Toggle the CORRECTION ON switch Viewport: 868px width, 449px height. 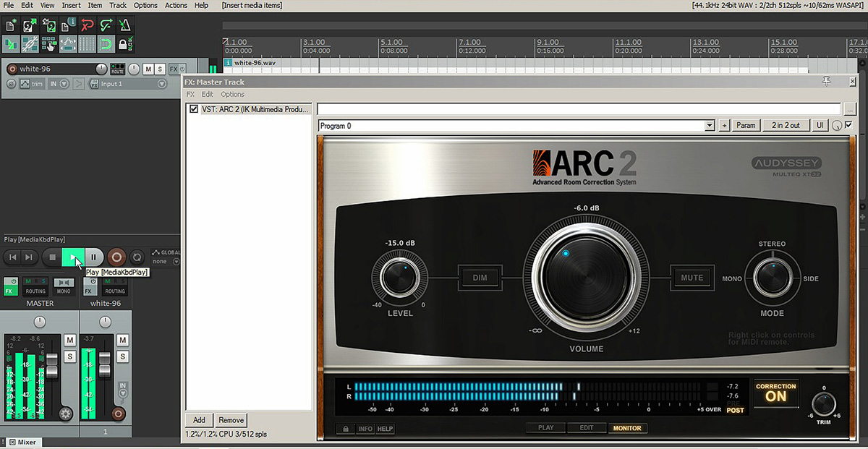click(x=776, y=393)
